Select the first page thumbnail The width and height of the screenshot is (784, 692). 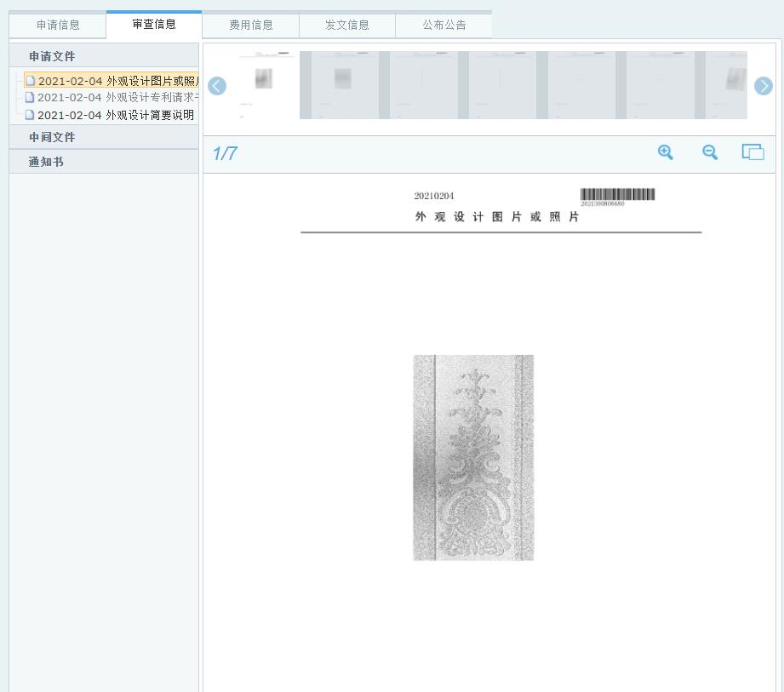click(x=264, y=85)
